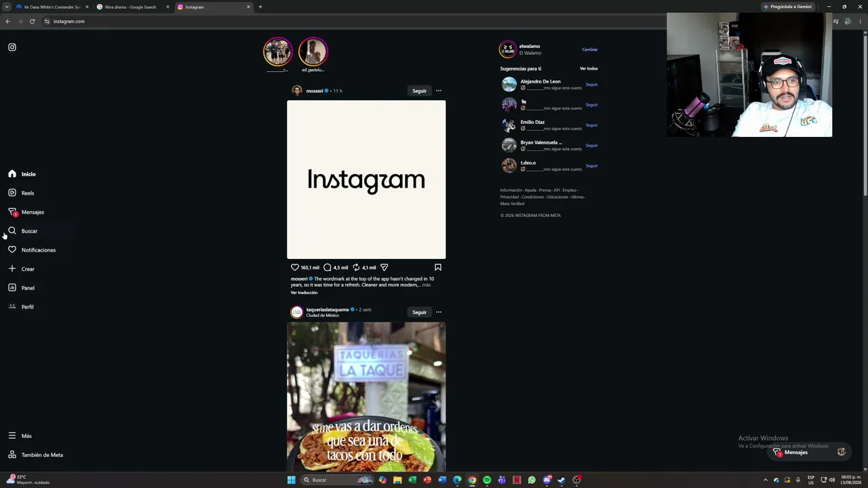
Task: Reload the Instagram page
Action: pos(32,21)
